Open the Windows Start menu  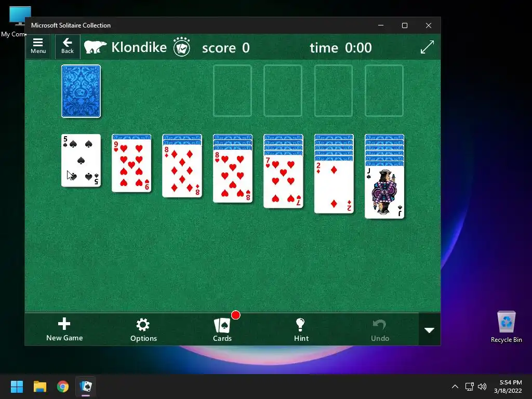pos(17,387)
